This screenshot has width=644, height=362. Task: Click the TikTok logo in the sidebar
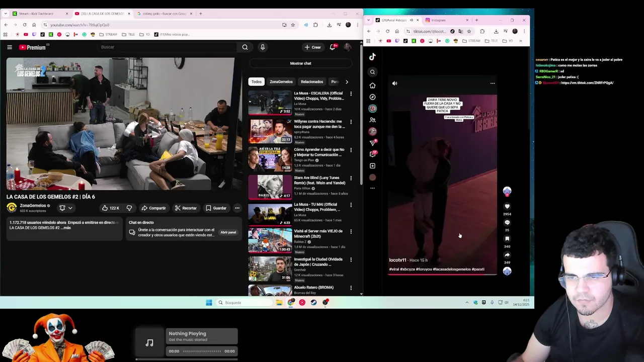click(372, 57)
